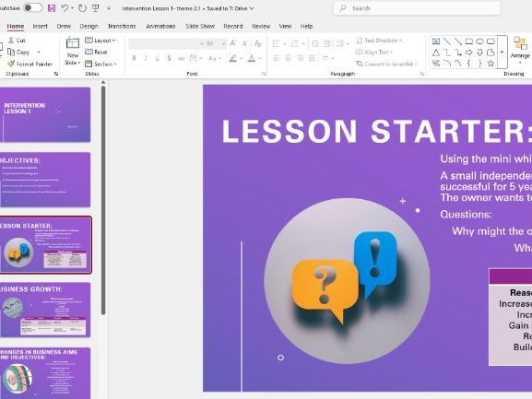
Task: Switch to the Home tab
Action: 16,26
